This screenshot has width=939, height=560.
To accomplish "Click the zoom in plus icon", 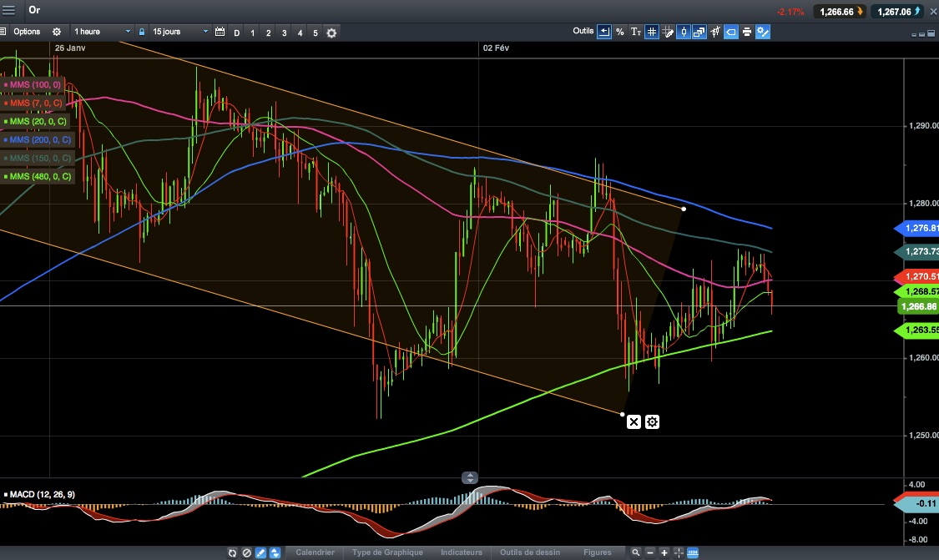I will [x=664, y=552].
